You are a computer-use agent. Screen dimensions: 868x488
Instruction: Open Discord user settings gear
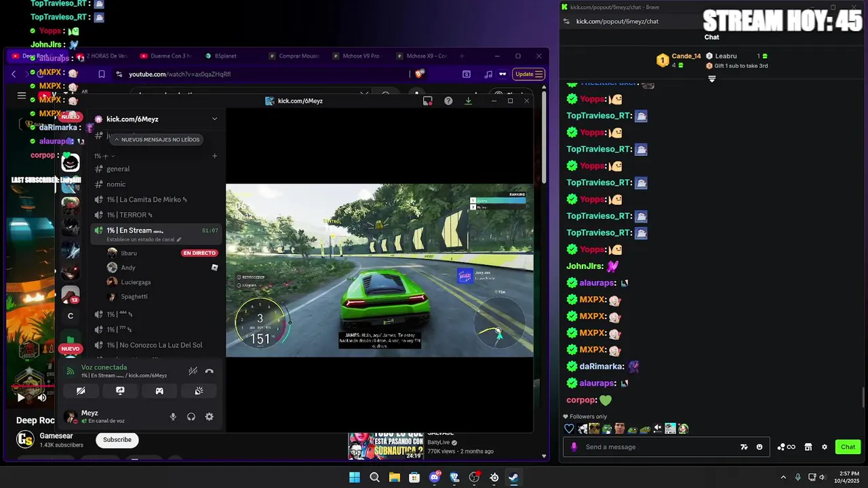tap(210, 417)
